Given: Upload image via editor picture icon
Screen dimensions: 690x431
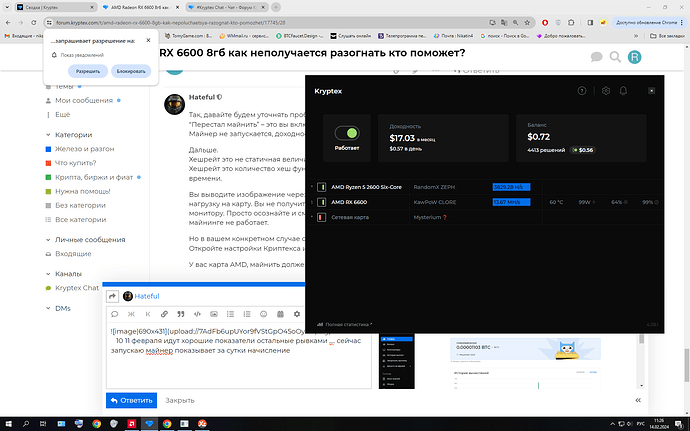Looking at the screenshot, I should (x=214, y=314).
